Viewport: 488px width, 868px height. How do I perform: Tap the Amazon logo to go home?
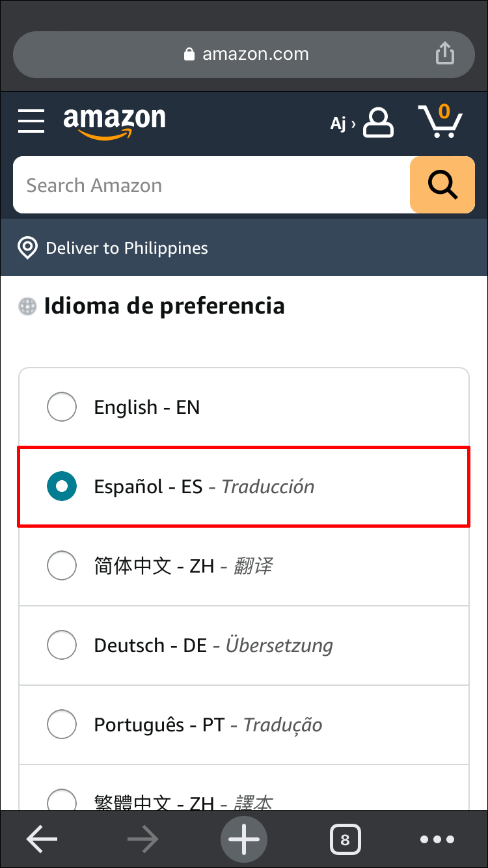tap(115, 122)
